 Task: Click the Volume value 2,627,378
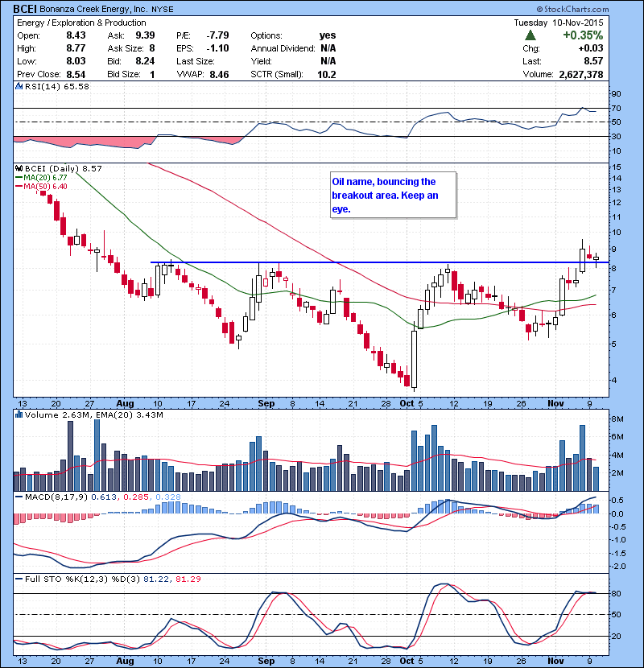(x=581, y=74)
